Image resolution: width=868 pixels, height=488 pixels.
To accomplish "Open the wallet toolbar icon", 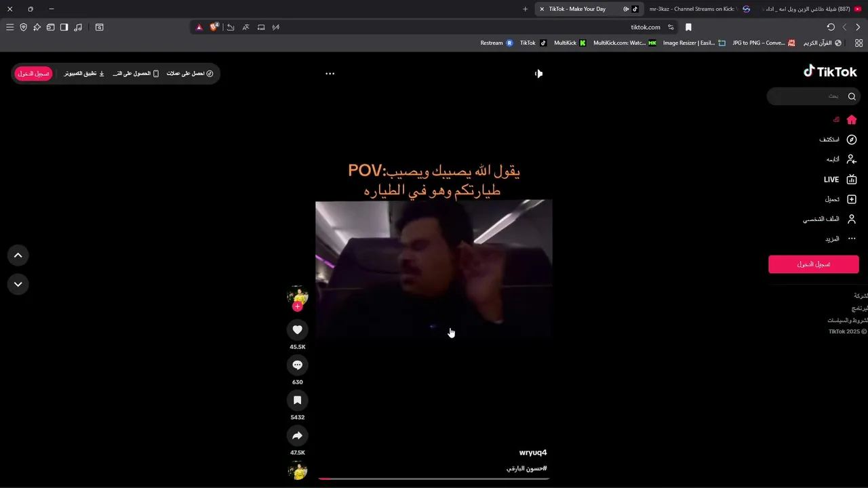I will click(x=50, y=27).
